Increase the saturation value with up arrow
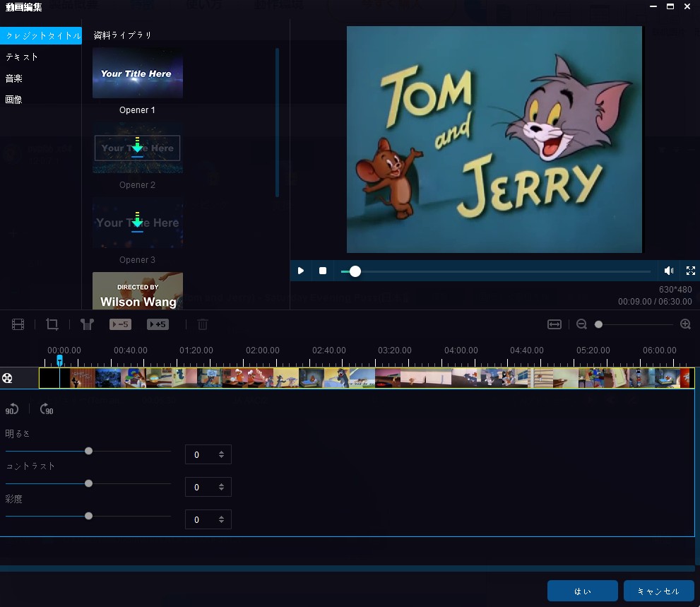The height and width of the screenshot is (607, 700). pos(221,517)
